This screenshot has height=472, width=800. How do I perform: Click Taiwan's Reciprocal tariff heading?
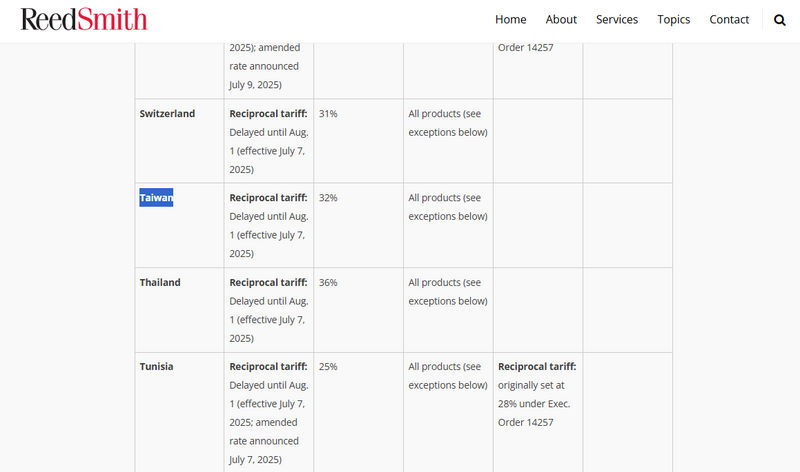click(x=268, y=197)
